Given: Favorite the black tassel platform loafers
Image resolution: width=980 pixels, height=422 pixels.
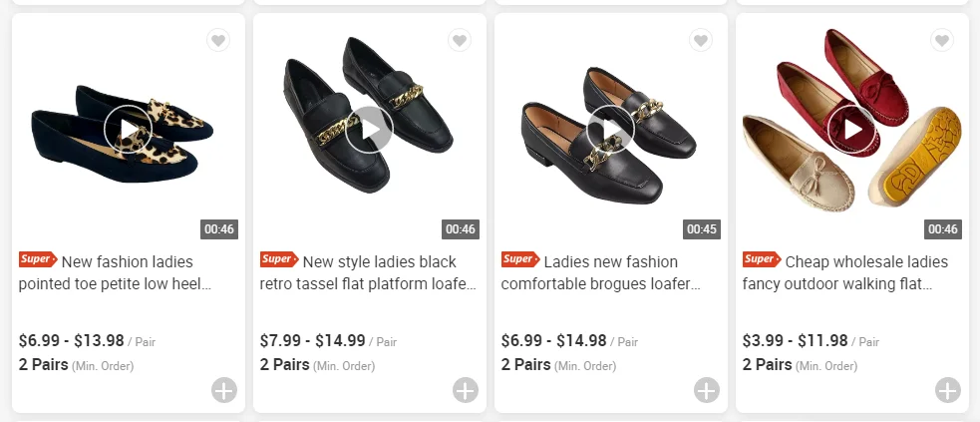Looking at the screenshot, I should pyautogui.click(x=460, y=41).
